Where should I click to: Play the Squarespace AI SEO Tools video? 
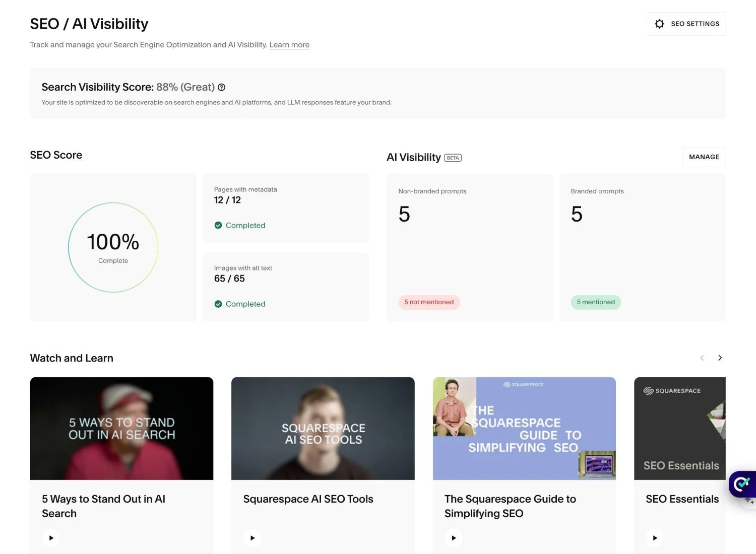click(x=253, y=538)
